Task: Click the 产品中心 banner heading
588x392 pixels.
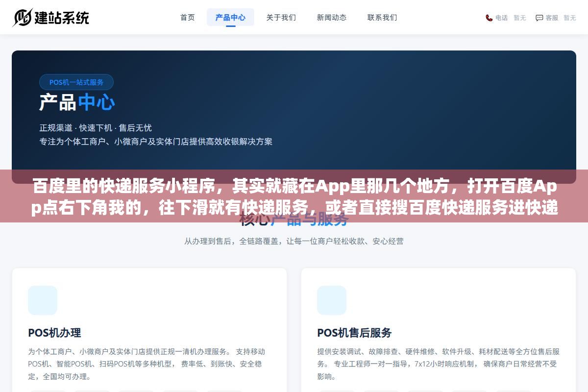Action: coord(77,103)
